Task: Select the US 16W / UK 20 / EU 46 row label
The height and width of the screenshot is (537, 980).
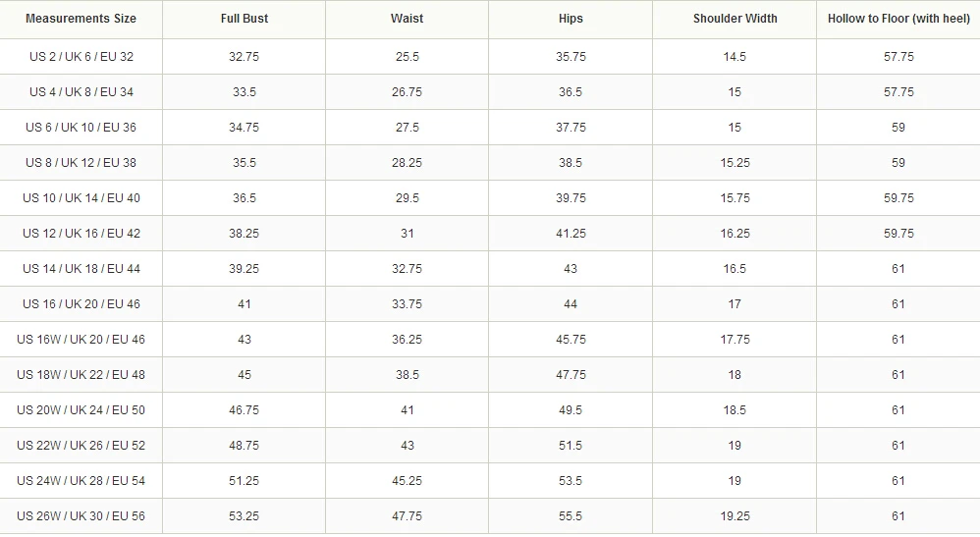Action: tap(82, 340)
